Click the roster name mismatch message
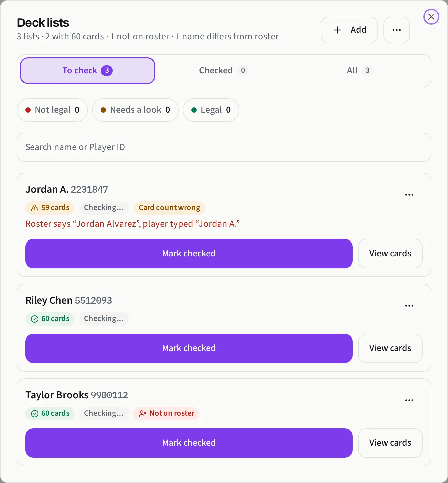448x483 pixels. [x=133, y=224]
